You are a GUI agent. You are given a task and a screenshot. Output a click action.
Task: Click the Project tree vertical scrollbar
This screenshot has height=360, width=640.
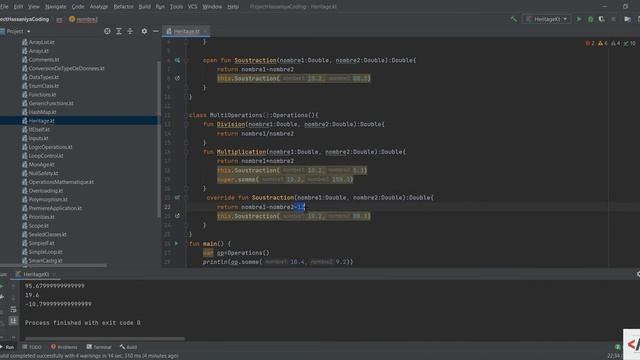158,139
